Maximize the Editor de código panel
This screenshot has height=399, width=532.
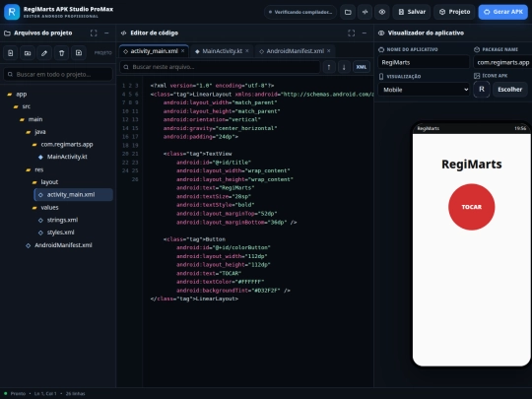click(x=351, y=33)
